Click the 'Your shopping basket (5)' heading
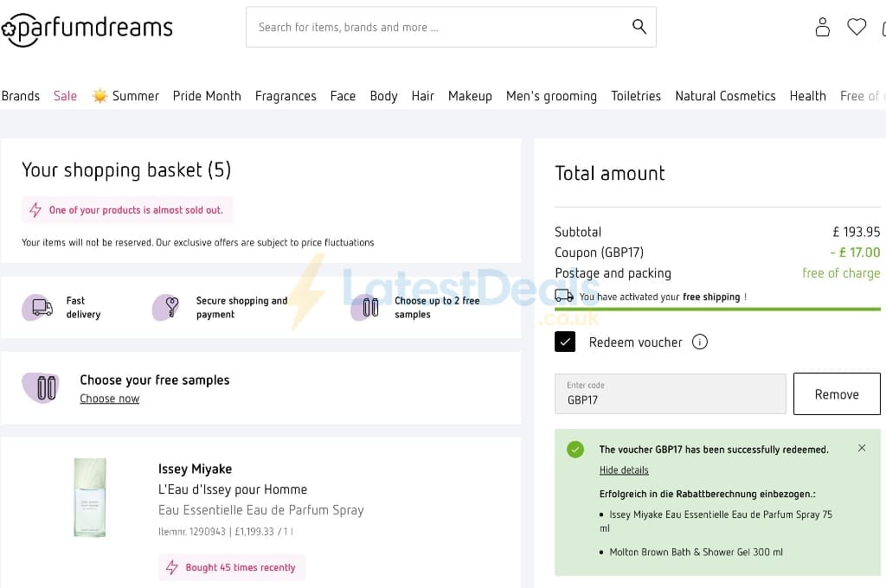The width and height of the screenshot is (886, 588). 126,170
